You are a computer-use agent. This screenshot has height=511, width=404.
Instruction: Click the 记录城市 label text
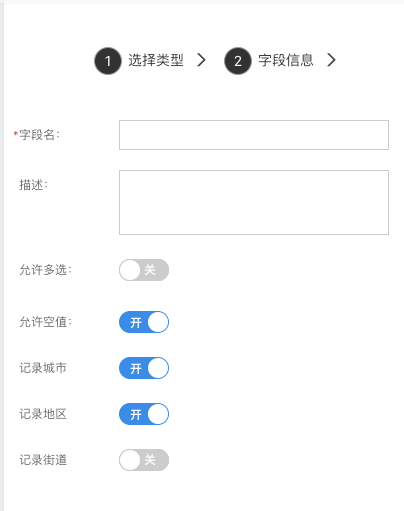coord(43,368)
